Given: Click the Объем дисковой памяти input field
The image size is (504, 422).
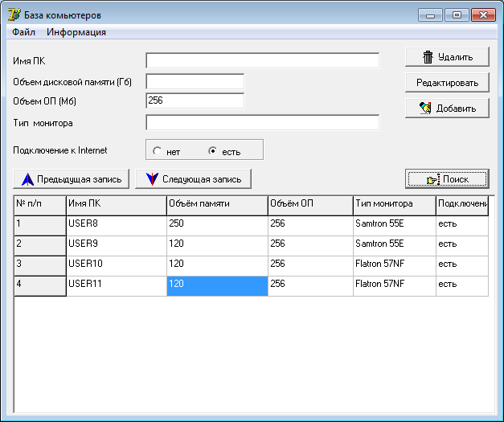Looking at the screenshot, I should tap(195, 81).
